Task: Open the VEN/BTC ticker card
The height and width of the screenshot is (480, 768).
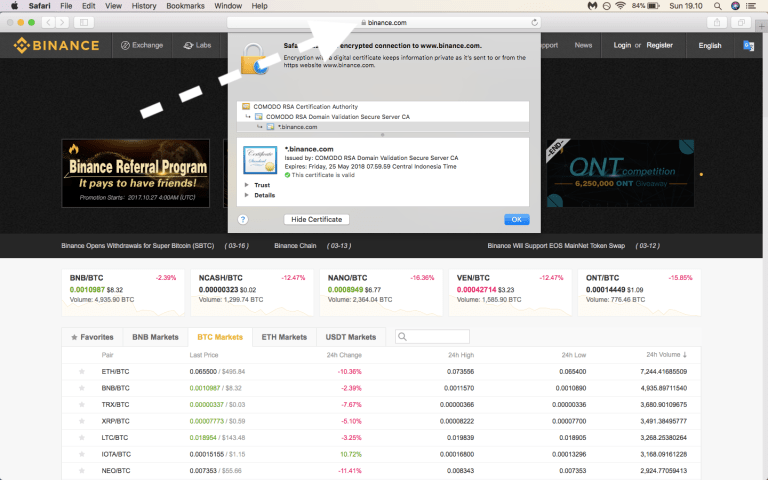Action: point(510,292)
